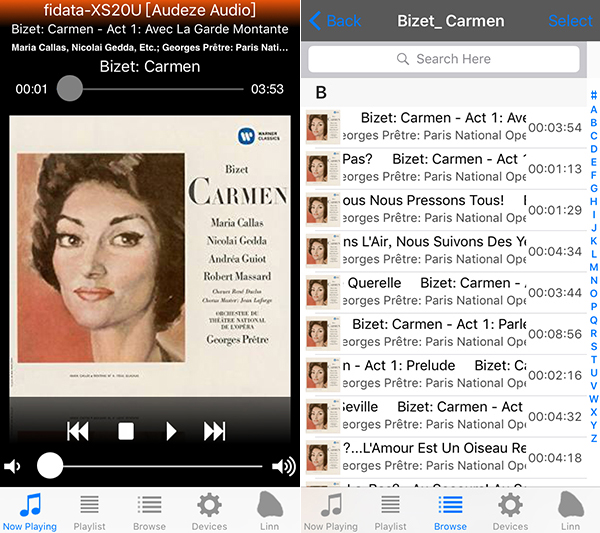
Task: Click thumbnail of the 00:03:54 track
Action: [323, 127]
